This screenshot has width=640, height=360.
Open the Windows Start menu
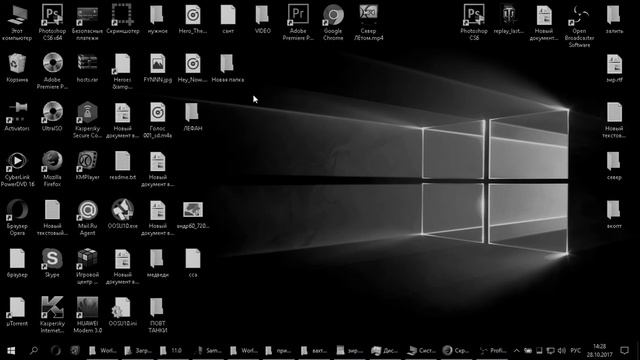point(11,351)
